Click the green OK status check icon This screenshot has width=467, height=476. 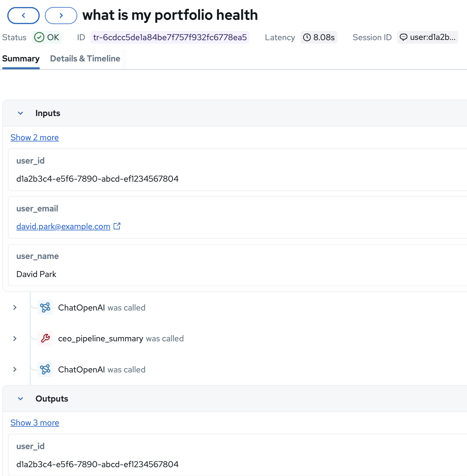tap(39, 37)
